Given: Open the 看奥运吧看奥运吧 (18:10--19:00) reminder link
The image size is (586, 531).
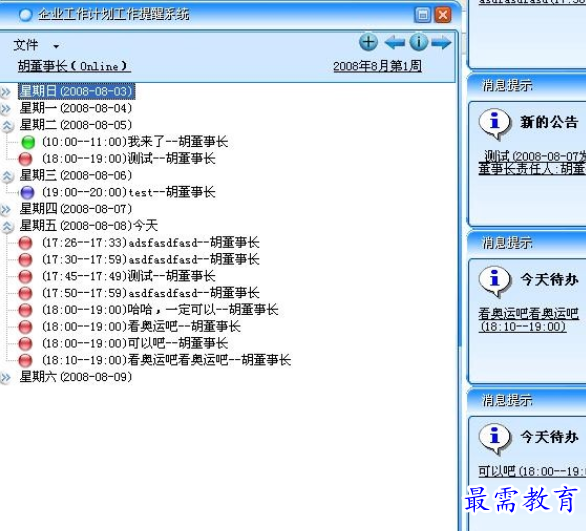Looking at the screenshot, I should pos(528,320).
